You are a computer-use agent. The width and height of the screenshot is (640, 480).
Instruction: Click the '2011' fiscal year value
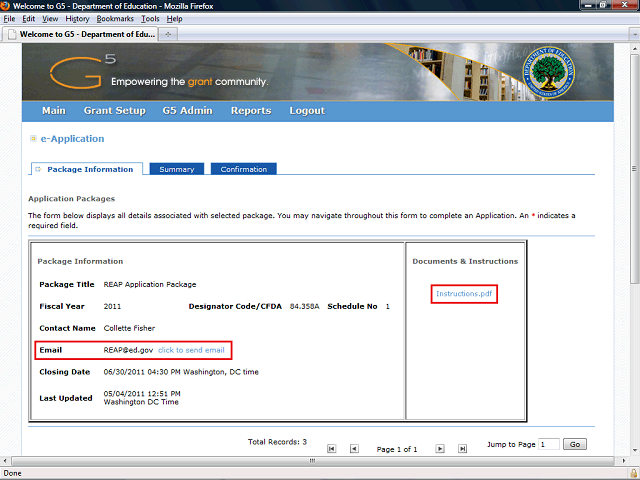tap(112, 306)
